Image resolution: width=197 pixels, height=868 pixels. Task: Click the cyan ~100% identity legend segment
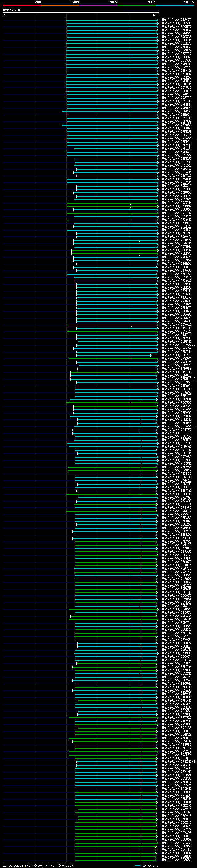(x=175, y=6)
